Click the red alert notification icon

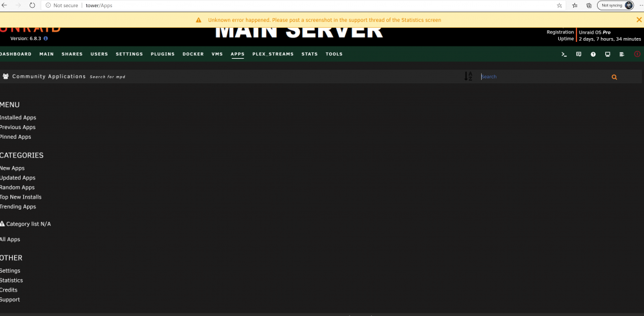[x=638, y=54]
